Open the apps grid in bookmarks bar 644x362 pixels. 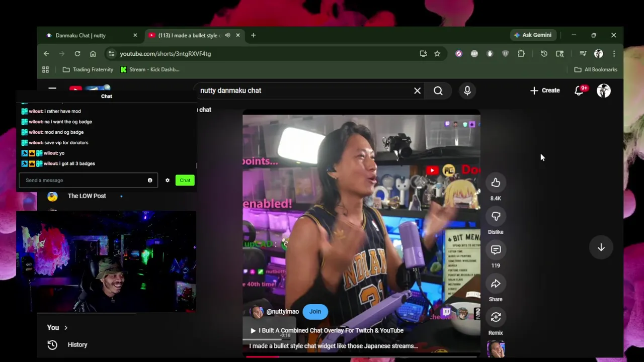pos(45,69)
